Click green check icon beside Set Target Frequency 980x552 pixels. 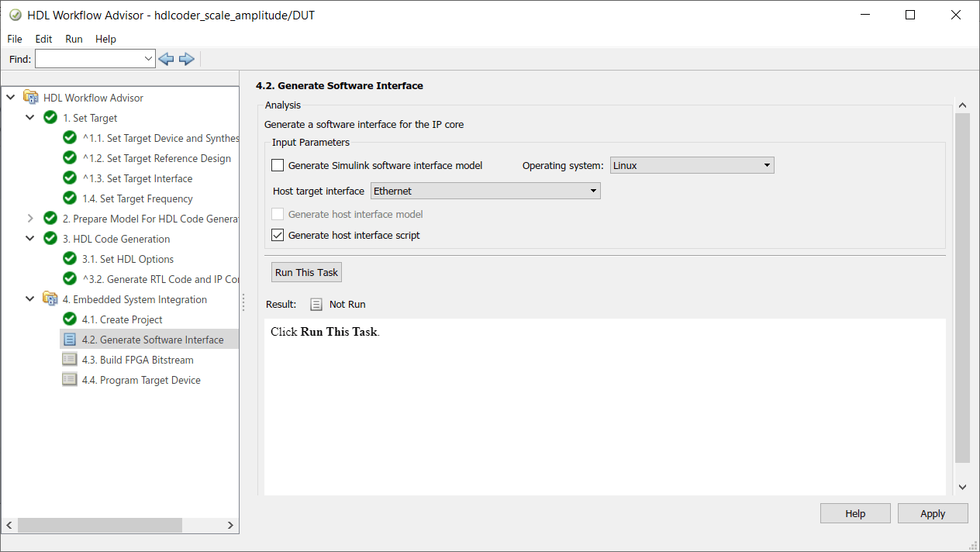point(70,198)
